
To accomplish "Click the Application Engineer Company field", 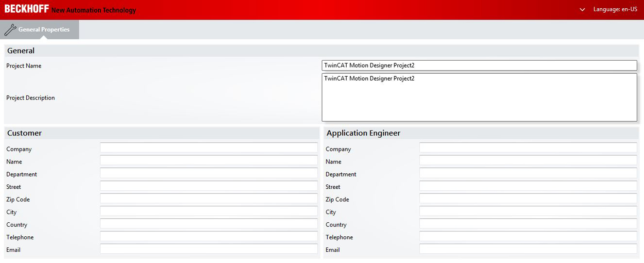I will (528, 148).
